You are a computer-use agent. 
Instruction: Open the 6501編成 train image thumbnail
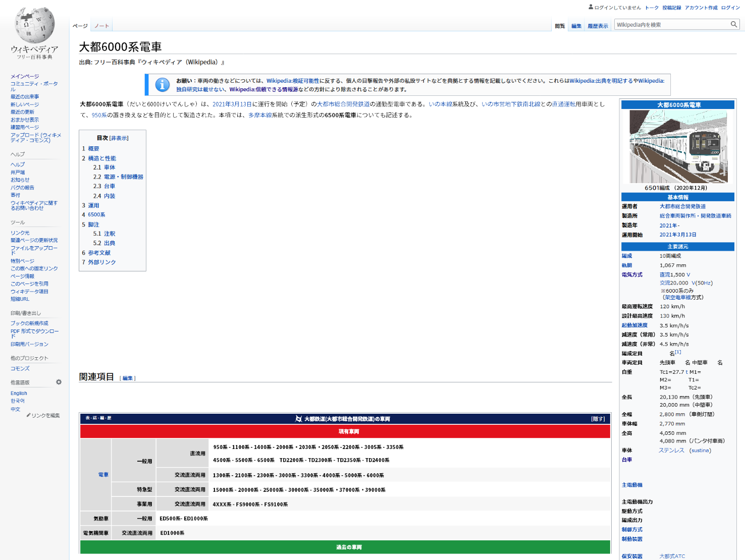coord(678,146)
